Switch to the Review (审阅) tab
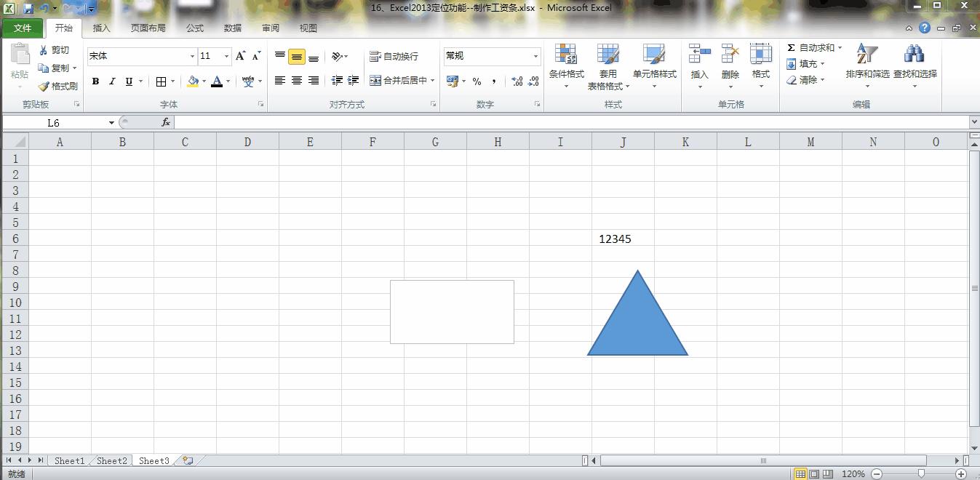This screenshot has width=980, height=480. point(271,28)
